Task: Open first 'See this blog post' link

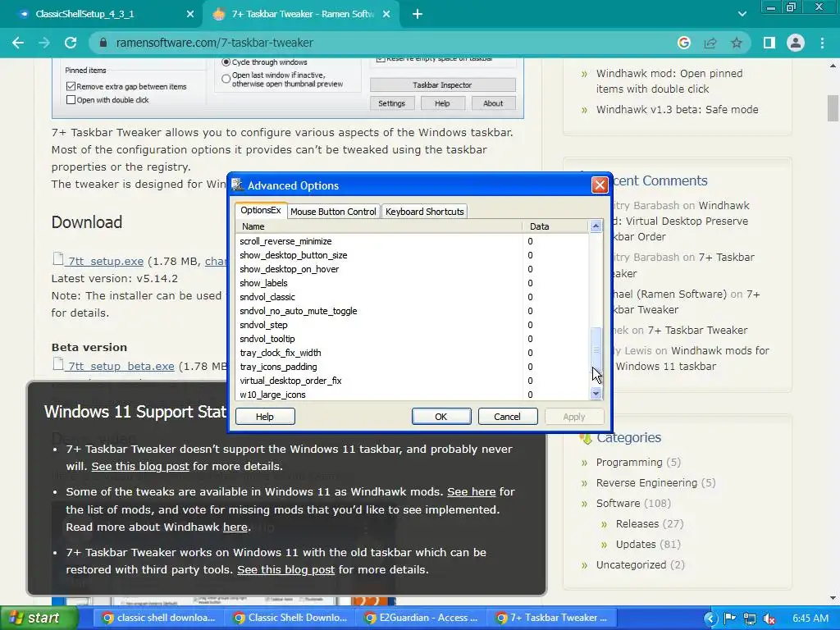Action: click(x=139, y=466)
